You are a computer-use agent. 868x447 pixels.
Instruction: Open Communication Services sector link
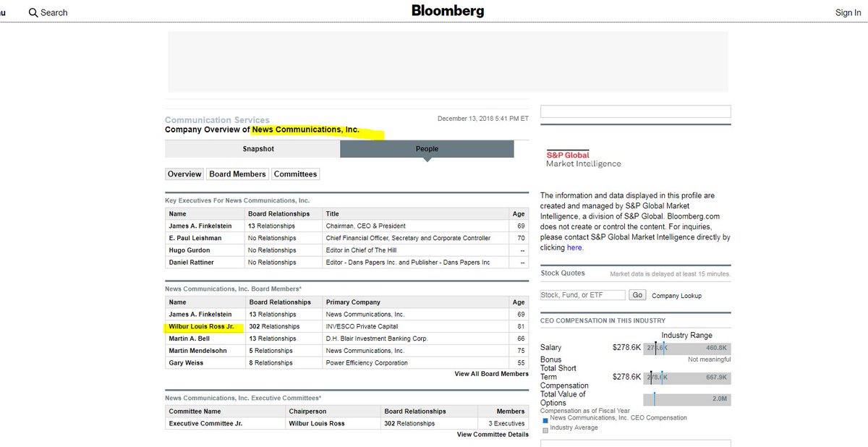coord(217,120)
